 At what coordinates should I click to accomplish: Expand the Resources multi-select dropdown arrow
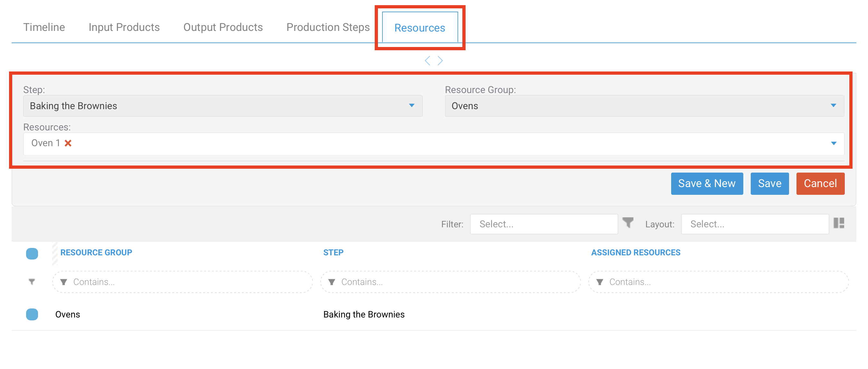[833, 143]
